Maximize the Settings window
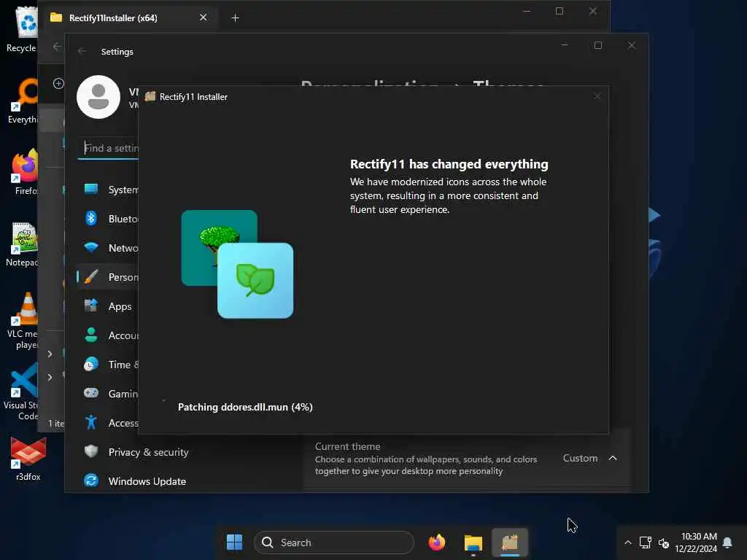The image size is (747, 560). click(x=598, y=45)
